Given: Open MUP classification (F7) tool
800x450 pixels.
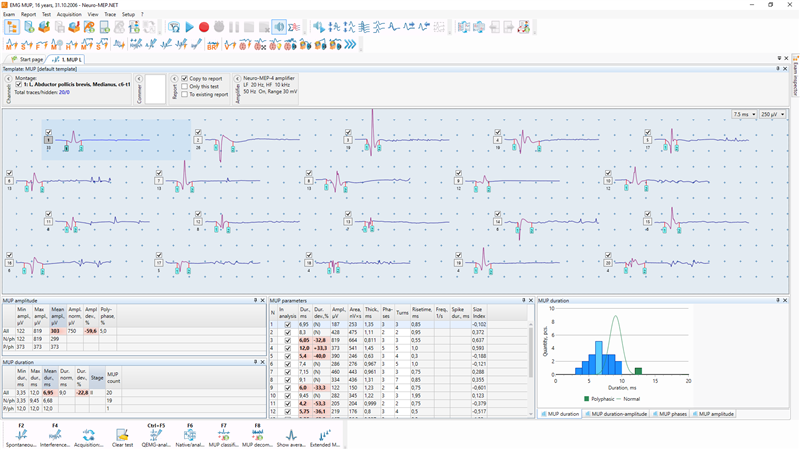Looking at the screenshot, I should 223,434.
